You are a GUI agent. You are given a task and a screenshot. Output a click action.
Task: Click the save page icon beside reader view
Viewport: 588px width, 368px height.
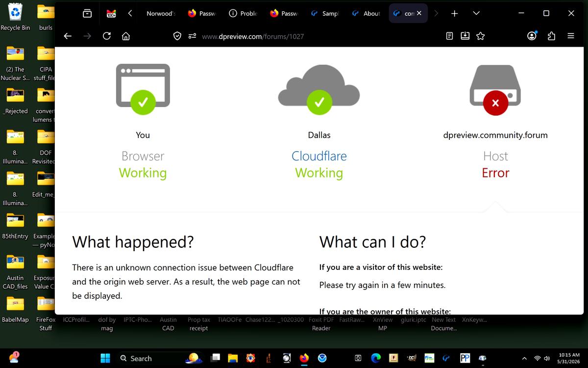tap(465, 36)
